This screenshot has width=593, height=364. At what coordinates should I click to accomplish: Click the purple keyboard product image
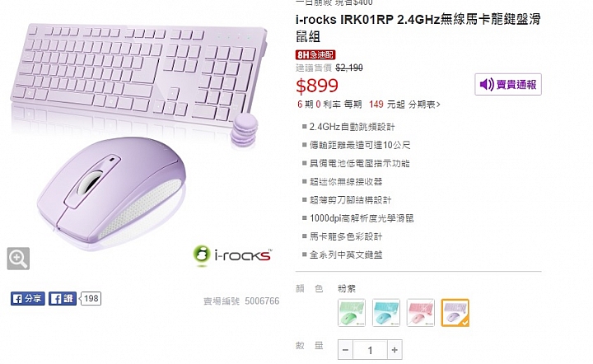pos(139,72)
